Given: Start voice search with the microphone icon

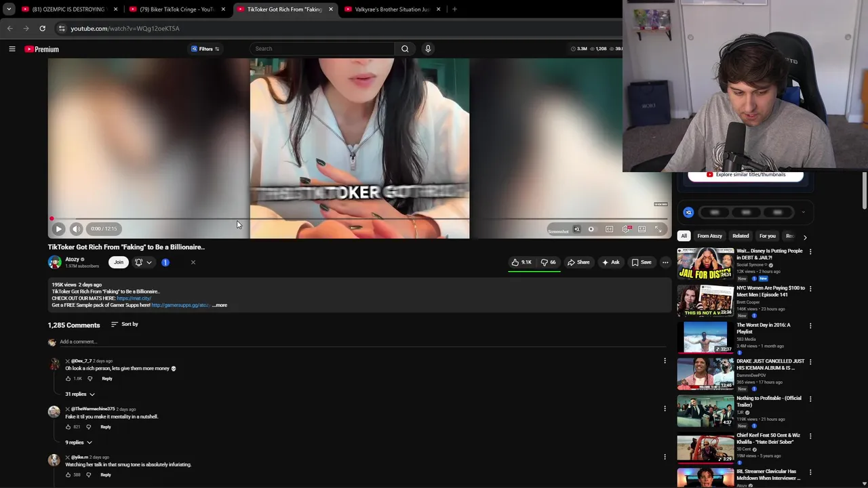Looking at the screenshot, I should [x=428, y=49].
